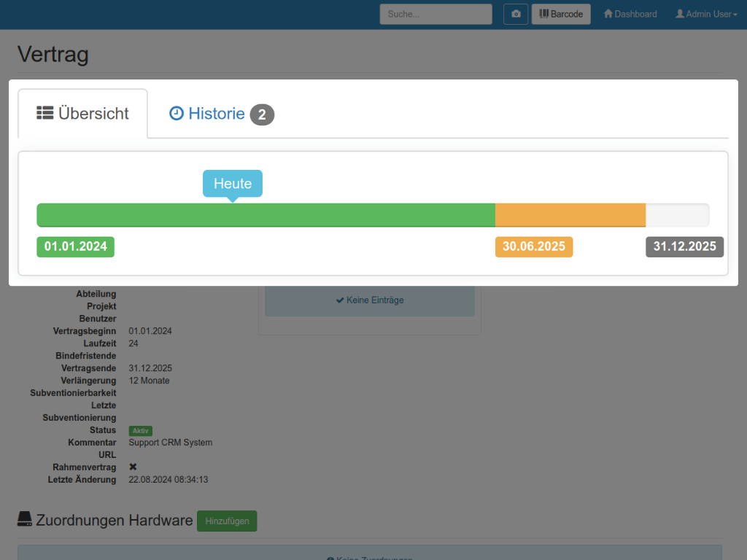Click the clock icon on Historie tab

[177, 113]
